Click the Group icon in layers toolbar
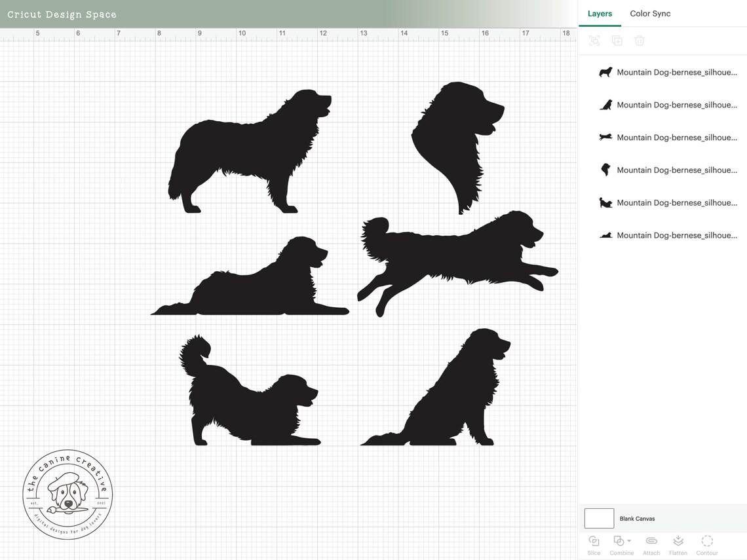The width and height of the screenshot is (747, 560). coord(594,41)
